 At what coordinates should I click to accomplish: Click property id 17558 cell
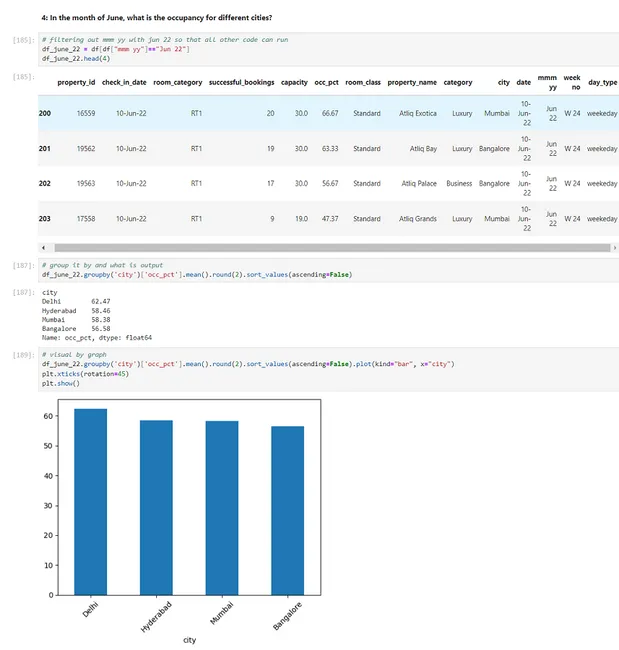86,218
